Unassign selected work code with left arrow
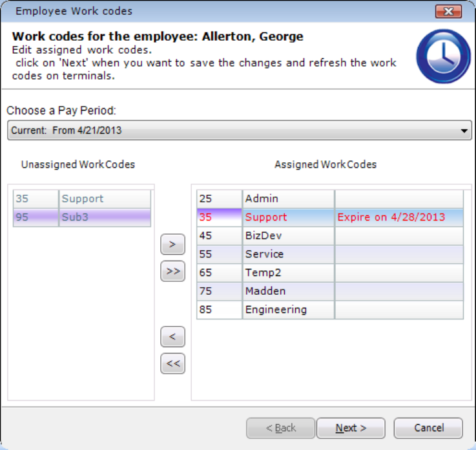 (x=172, y=337)
